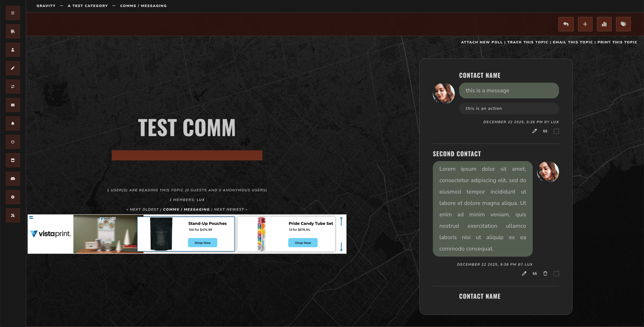Screen dimensions: 644x327
Task: Click Print This Topic link
Action: click(x=617, y=42)
